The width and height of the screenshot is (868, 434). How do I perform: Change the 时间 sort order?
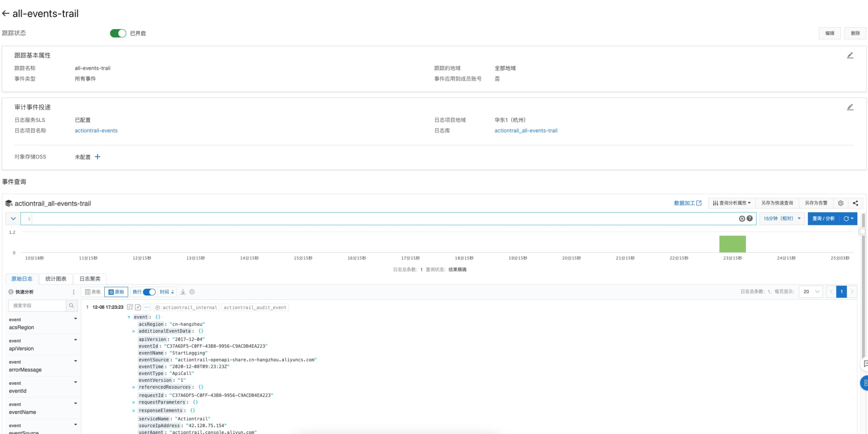[167, 292]
